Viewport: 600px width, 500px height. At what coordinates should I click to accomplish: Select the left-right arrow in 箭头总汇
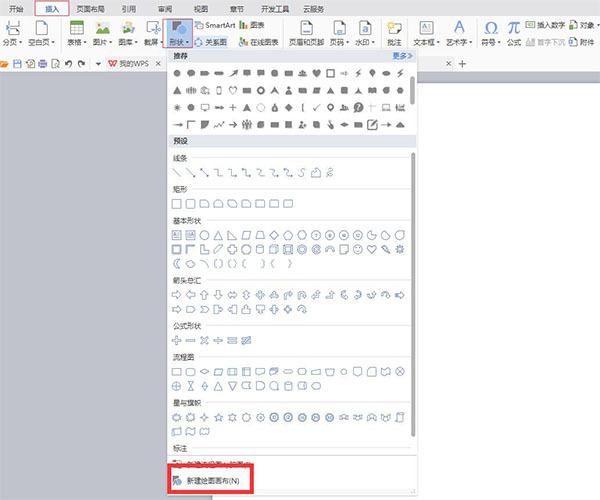click(232, 295)
